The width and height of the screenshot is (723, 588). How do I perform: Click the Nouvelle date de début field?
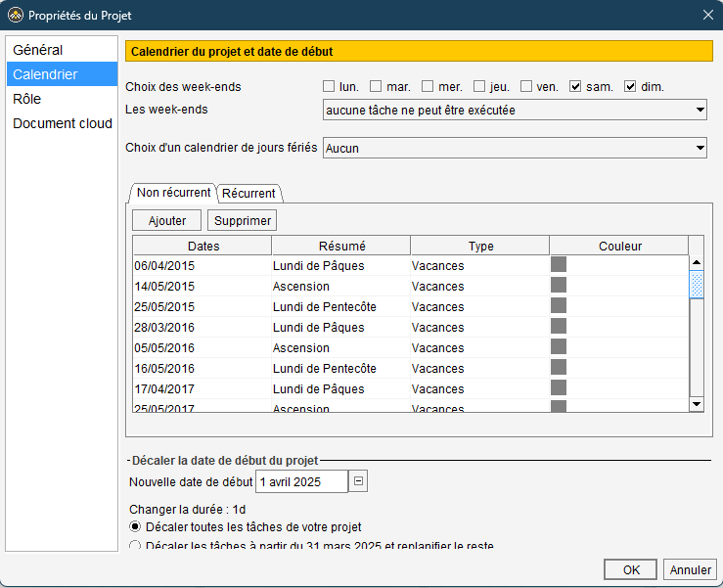(x=301, y=481)
